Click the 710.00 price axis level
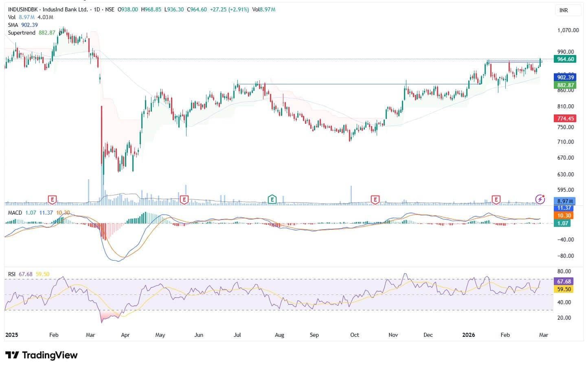The width and height of the screenshot is (588, 369). 566,142
